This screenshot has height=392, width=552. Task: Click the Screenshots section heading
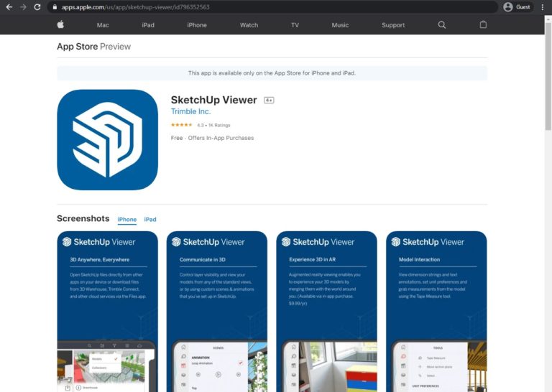pyautogui.click(x=83, y=218)
